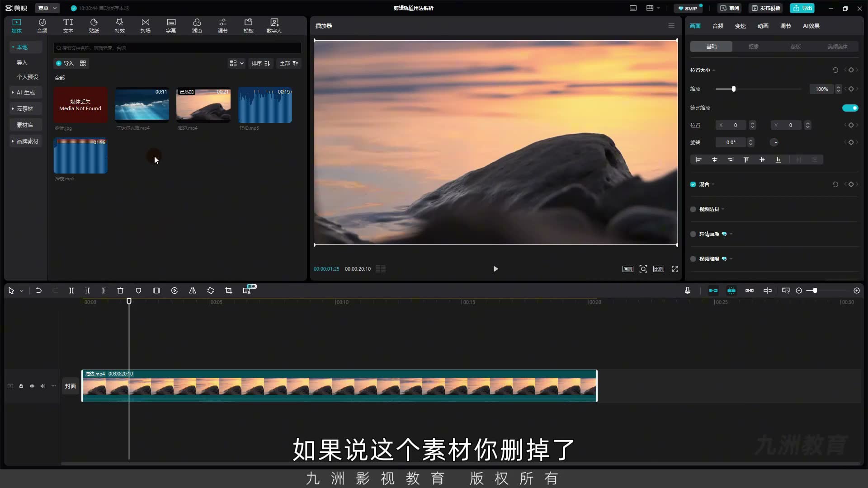Open the 字幕 captions panel

click(171, 26)
